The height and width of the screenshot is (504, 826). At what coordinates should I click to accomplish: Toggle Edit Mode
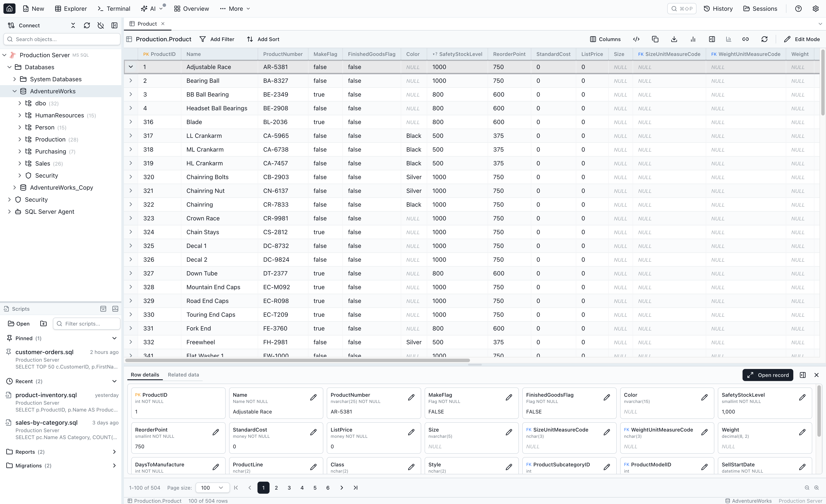coord(802,39)
